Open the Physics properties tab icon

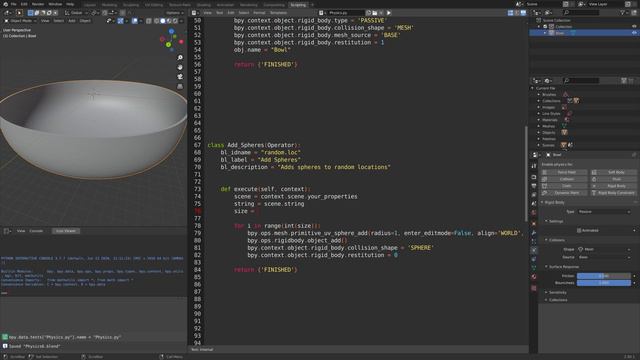point(534,250)
